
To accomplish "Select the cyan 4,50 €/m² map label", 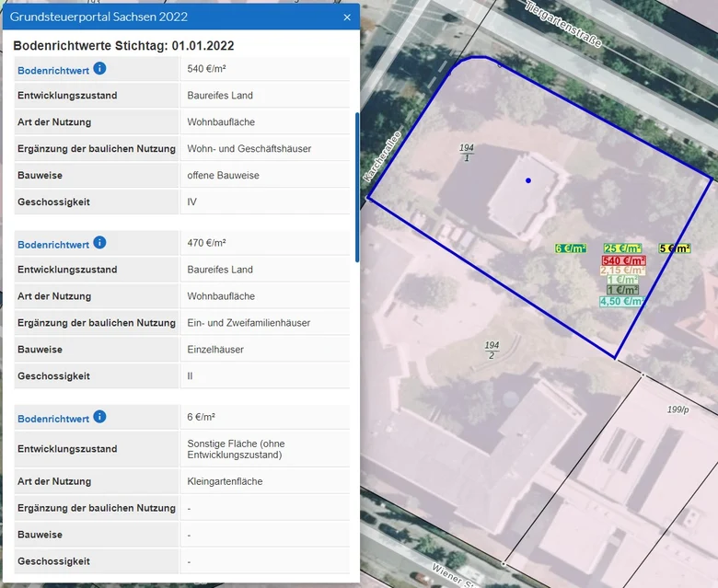I will pyautogui.click(x=622, y=302).
